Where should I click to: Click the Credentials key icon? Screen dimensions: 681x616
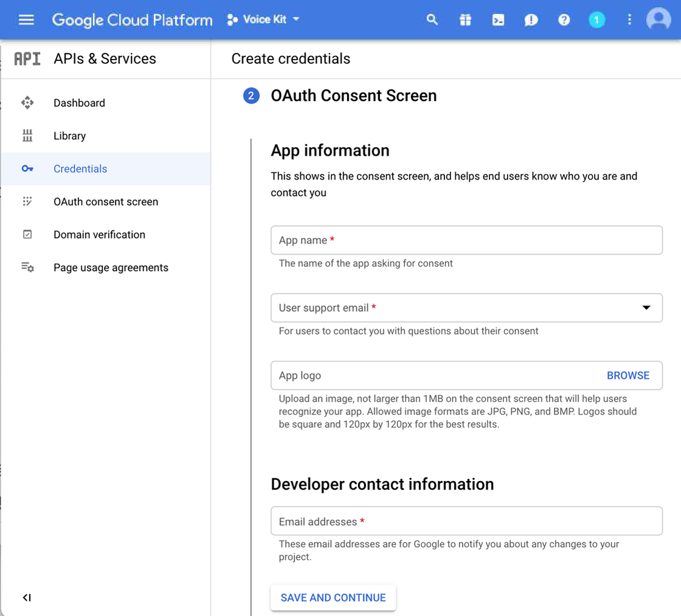pos(27,168)
